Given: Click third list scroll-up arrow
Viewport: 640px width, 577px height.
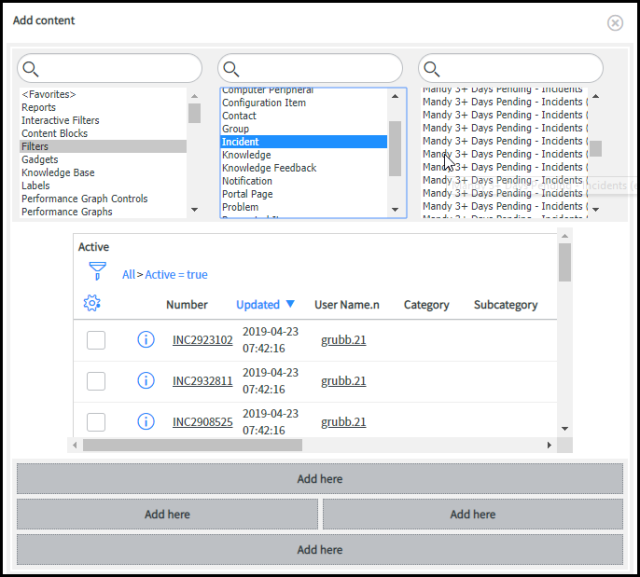Looking at the screenshot, I should tap(596, 96).
